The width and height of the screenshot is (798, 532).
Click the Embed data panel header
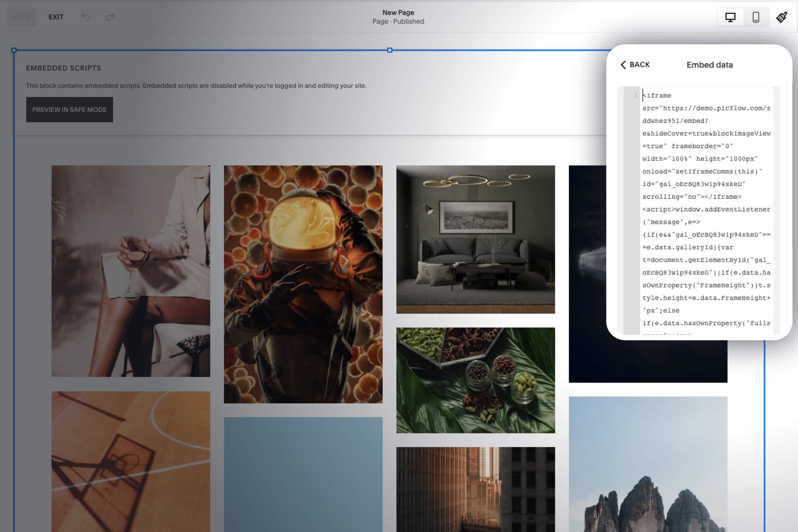710,65
